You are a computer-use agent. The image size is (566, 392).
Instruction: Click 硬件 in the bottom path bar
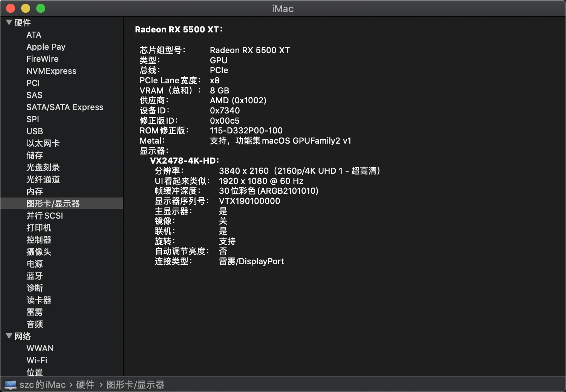[x=85, y=385]
